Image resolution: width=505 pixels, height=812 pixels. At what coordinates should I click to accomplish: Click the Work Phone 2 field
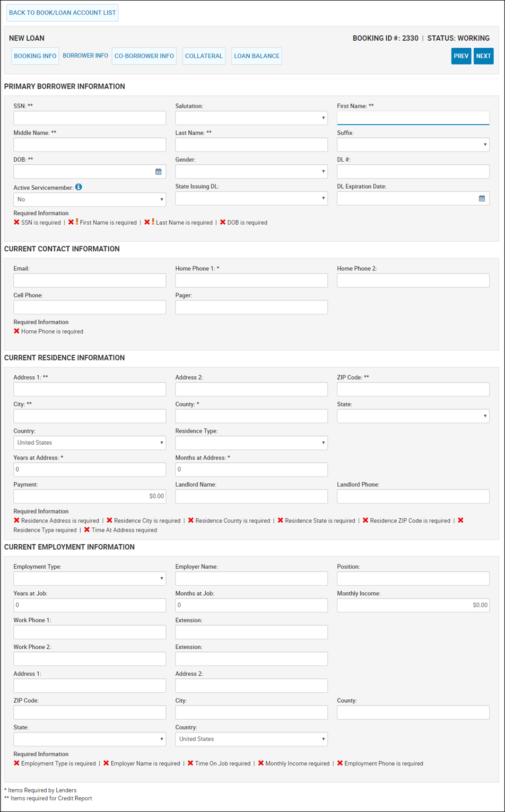coord(90,659)
